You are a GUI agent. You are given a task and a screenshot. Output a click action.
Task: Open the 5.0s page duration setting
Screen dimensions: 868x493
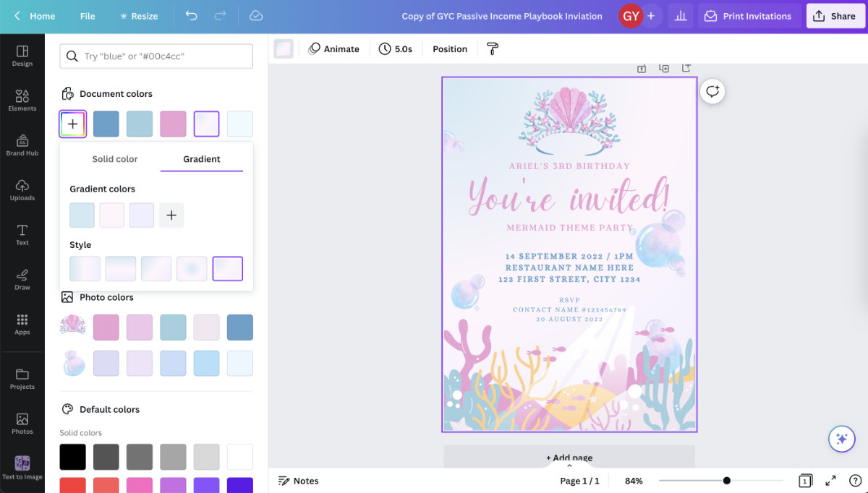[x=396, y=49]
